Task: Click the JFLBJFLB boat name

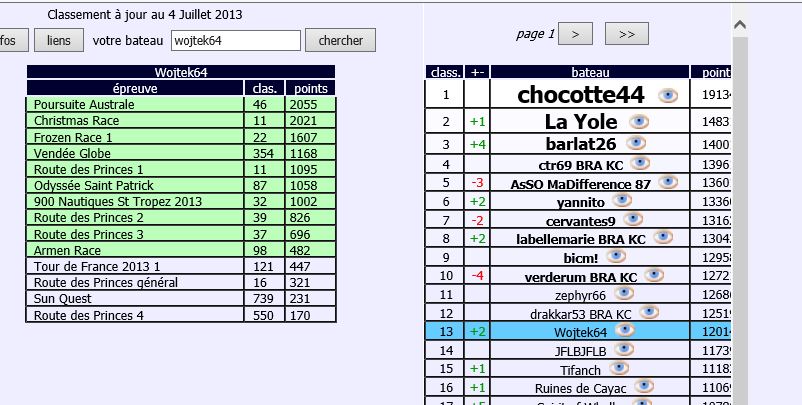Action: (x=581, y=351)
